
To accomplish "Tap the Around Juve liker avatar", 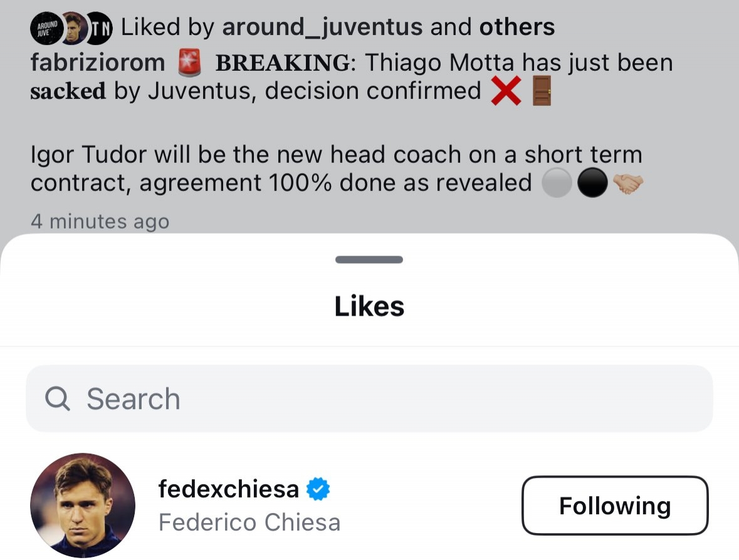I will [45, 28].
